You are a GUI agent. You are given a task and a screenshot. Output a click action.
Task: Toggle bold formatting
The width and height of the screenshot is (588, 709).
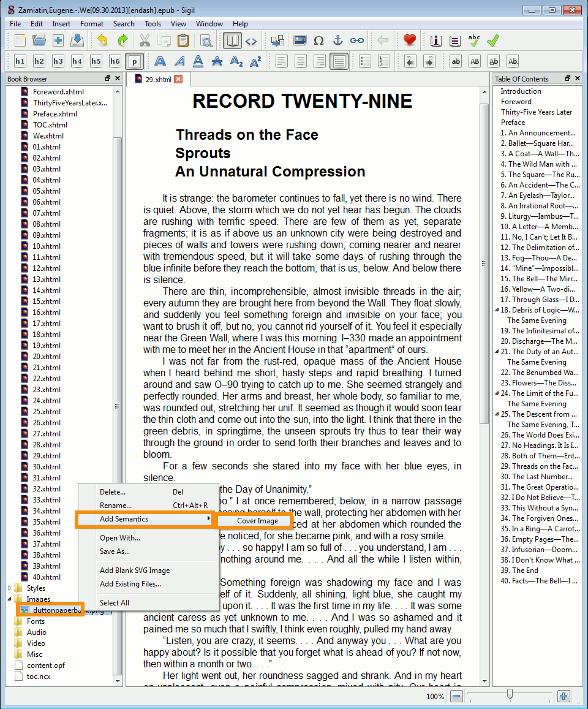click(160, 61)
